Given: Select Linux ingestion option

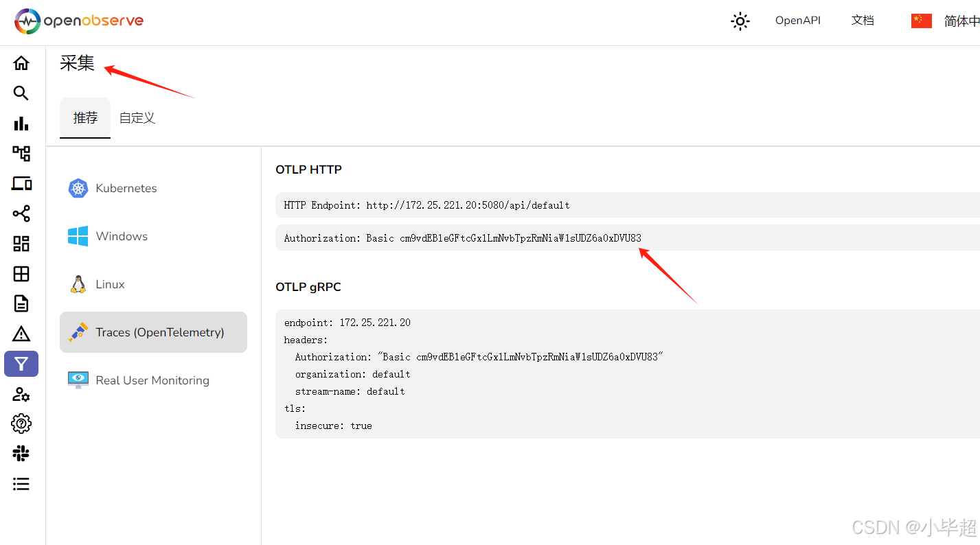Looking at the screenshot, I should coord(153,284).
